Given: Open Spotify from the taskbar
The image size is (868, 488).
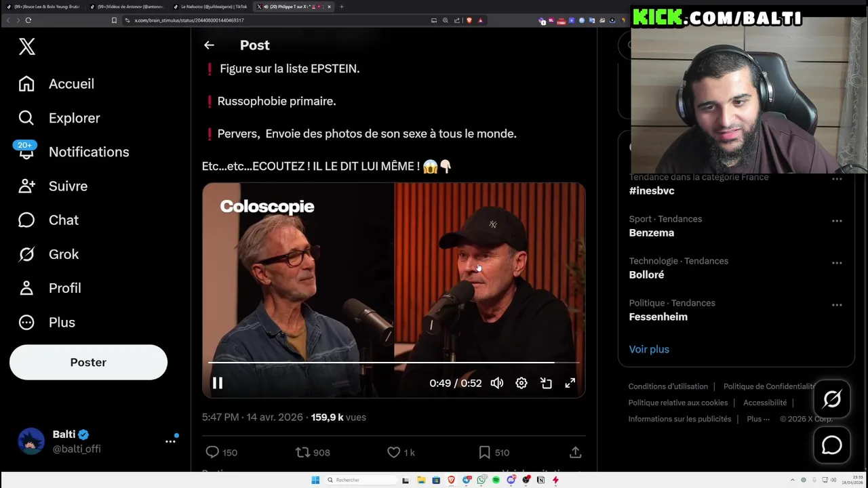Looking at the screenshot, I should (496, 480).
